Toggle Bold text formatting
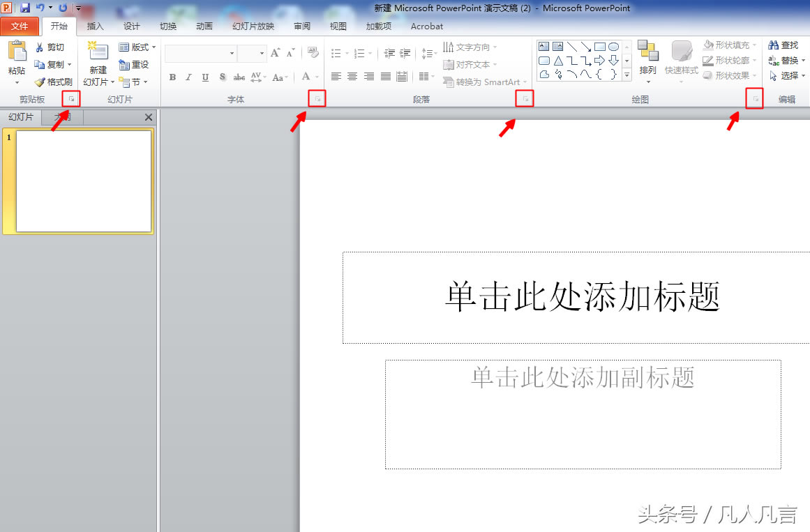 172,77
